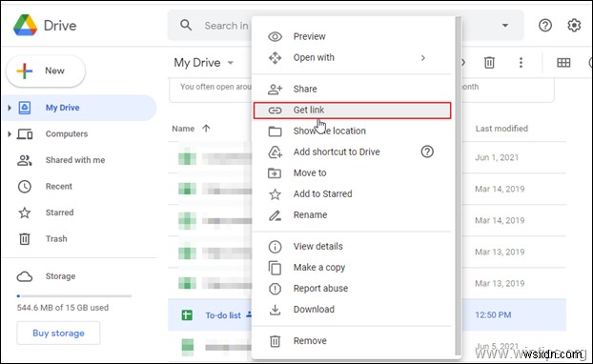This screenshot has width=593, height=364.
Task: Choose Get link from context menu
Action: pyautogui.click(x=352, y=110)
